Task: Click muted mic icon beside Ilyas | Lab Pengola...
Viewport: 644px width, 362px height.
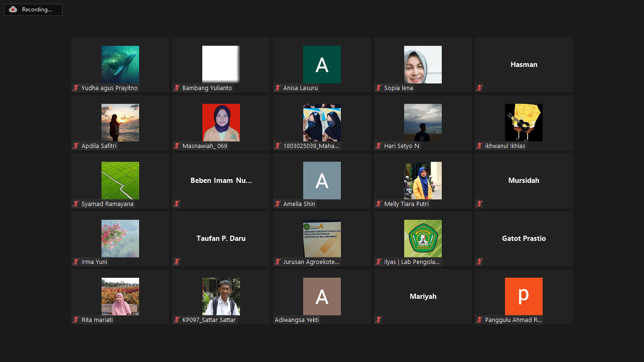Action: pos(379,262)
